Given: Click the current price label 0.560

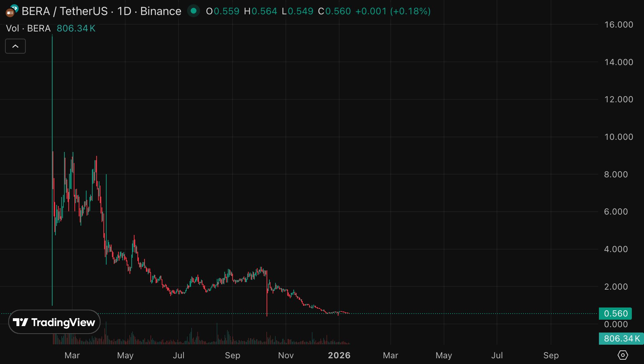Looking at the screenshot, I should tap(615, 314).
